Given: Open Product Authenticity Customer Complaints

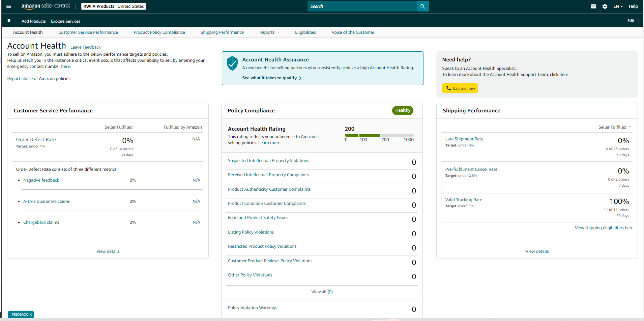Looking at the screenshot, I should [x=269, y=189].
